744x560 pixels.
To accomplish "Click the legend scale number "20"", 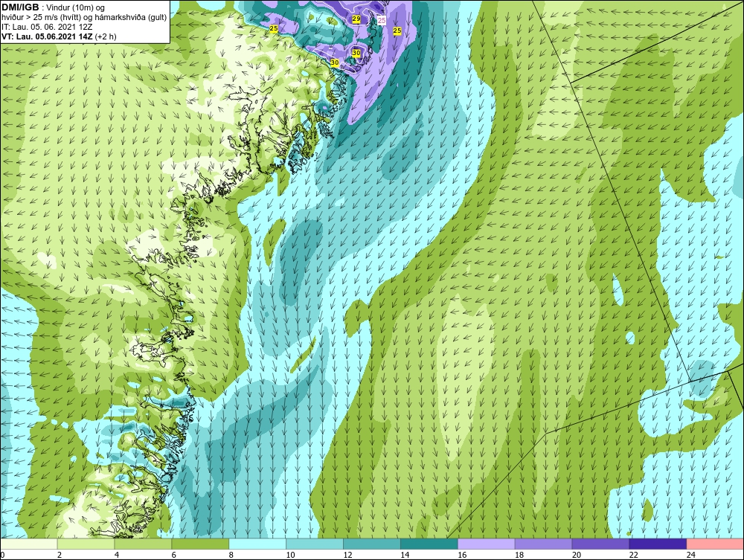I will tap(577, 555).
